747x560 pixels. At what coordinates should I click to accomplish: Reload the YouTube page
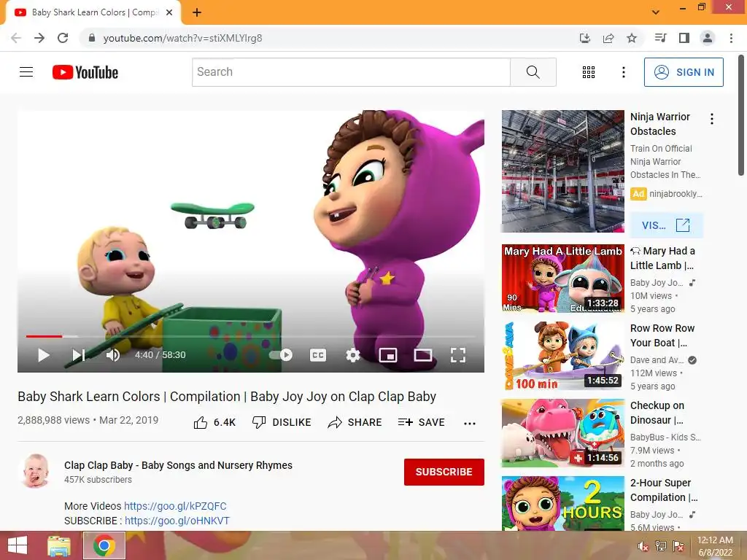(63, 38)
